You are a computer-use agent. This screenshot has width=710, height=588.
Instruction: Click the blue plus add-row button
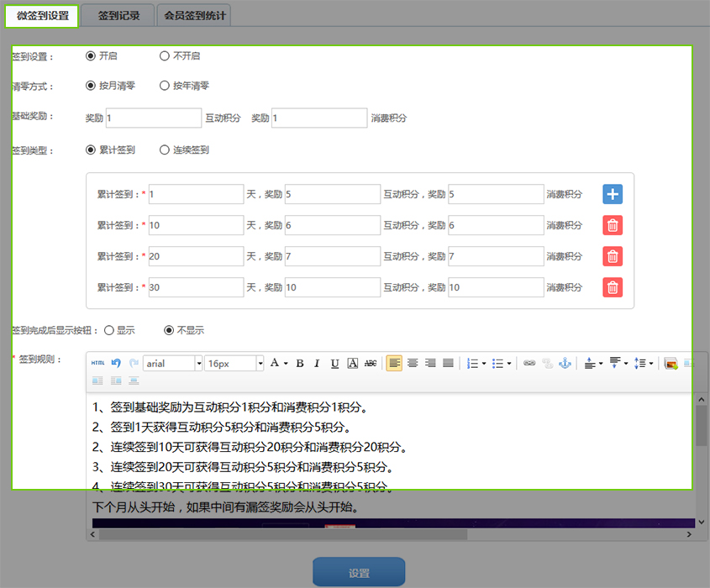click(613, 194)
